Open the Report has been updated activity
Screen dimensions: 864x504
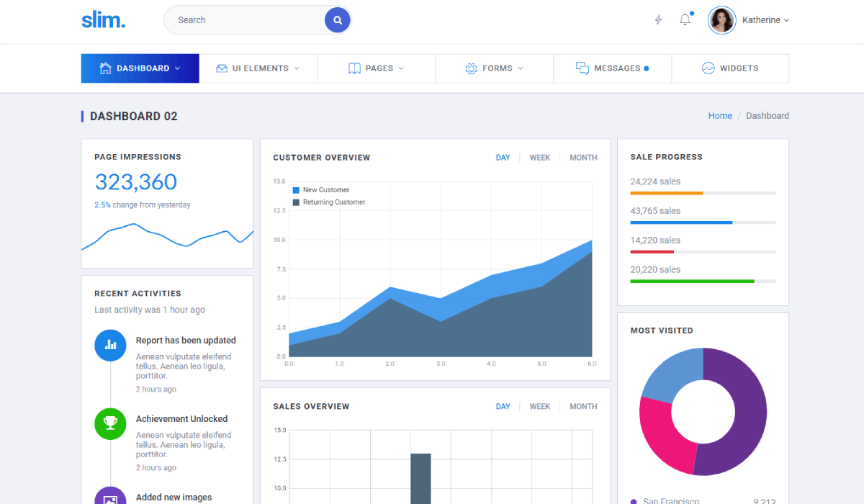186,341
